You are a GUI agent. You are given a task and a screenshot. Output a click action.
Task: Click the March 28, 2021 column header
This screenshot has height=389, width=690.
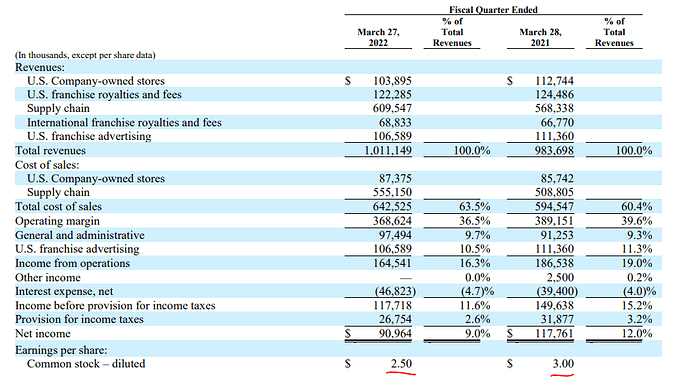pos(540,37)
